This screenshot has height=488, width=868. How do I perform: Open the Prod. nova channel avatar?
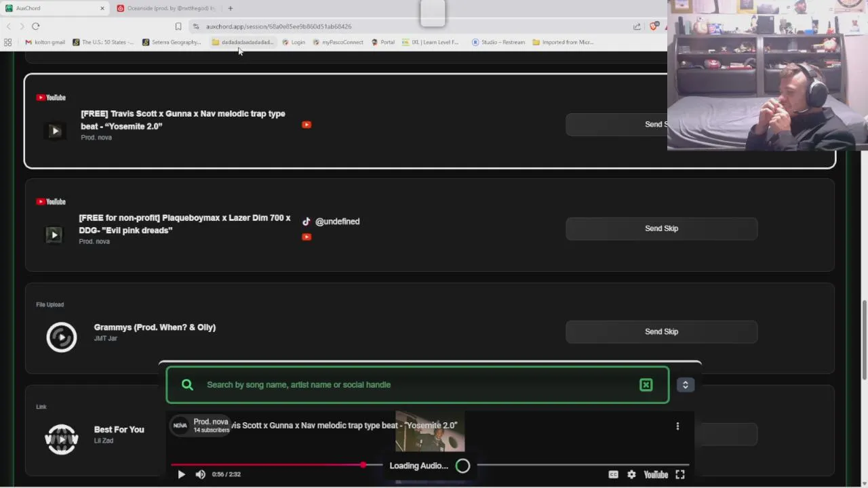click(180, 426)
